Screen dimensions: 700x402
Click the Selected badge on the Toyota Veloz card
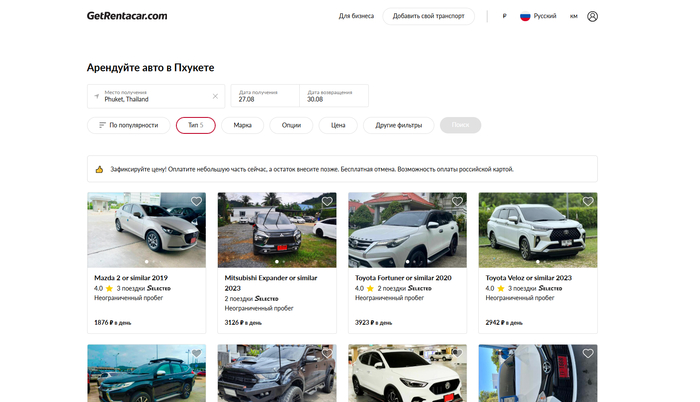pos(550,289)
